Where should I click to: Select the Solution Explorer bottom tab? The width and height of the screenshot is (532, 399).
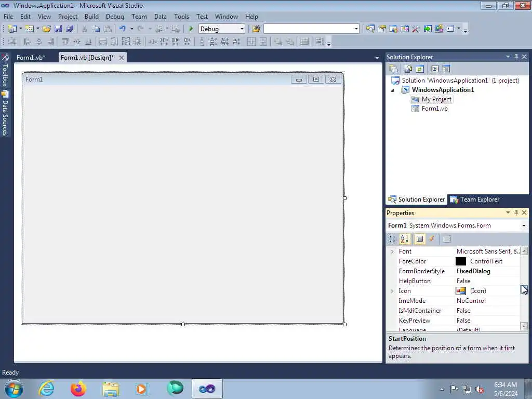coord(416,199)
